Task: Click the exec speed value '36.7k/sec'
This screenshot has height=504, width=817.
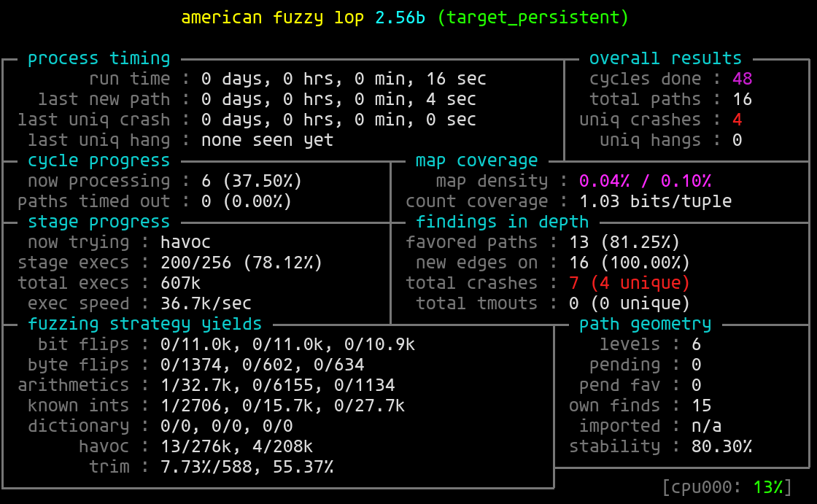Action: point(206,303)
